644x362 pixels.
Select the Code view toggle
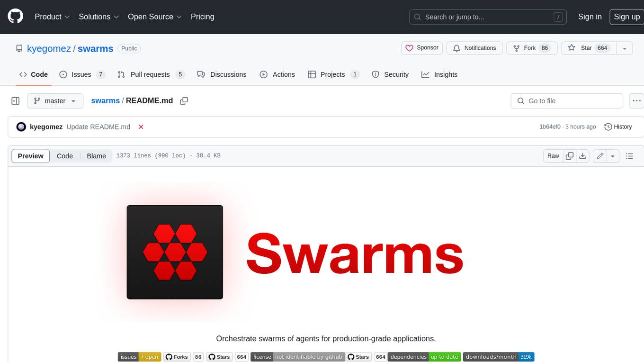pyautogui.click(x=65, y=156)
